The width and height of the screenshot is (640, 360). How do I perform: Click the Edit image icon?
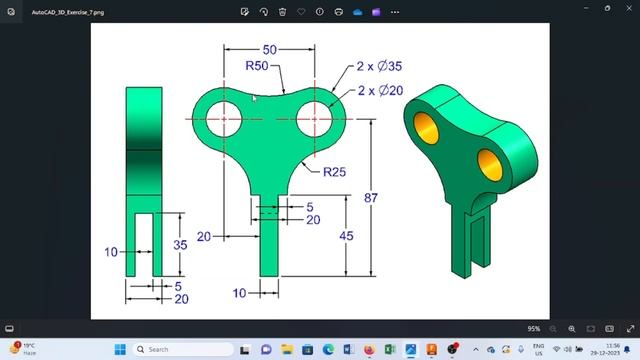coord(244,12)
